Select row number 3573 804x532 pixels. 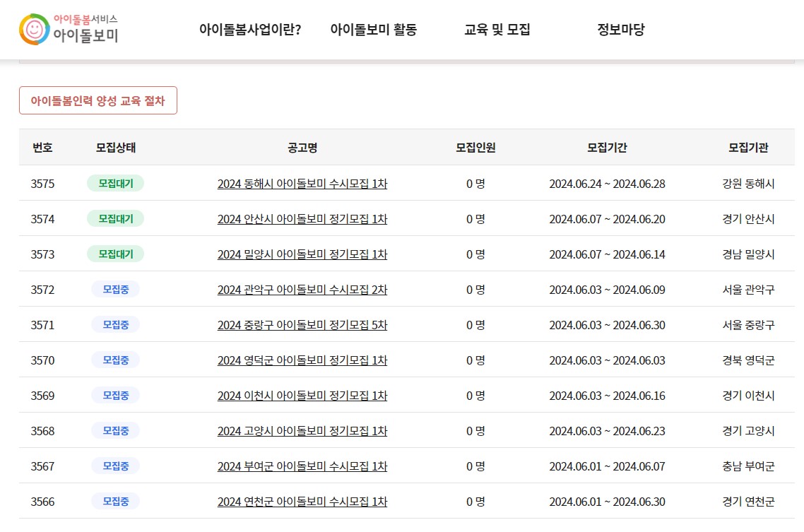42,254
